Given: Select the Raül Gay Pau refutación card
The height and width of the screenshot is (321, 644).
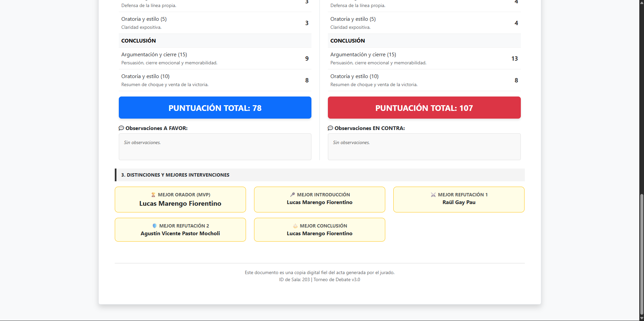Looking at the screenshot, I should [x=459, y=199].
